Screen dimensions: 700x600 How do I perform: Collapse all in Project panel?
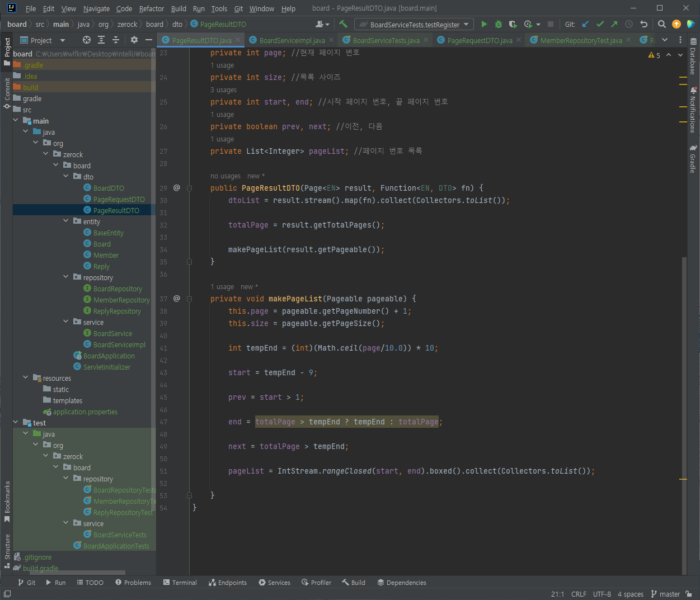coord(116,40)
